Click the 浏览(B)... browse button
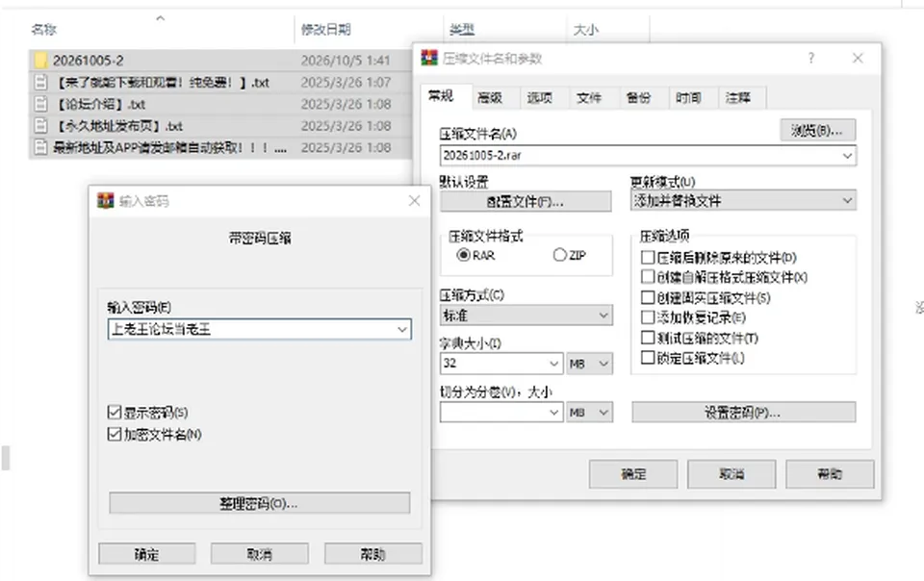The width and height of the screenshot is (924, 581). [817, 130]
